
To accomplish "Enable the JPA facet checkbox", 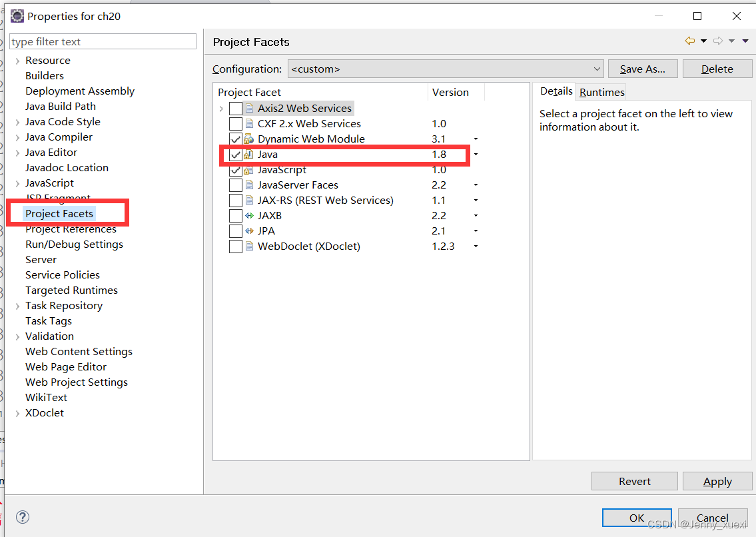I will [236, 231].
